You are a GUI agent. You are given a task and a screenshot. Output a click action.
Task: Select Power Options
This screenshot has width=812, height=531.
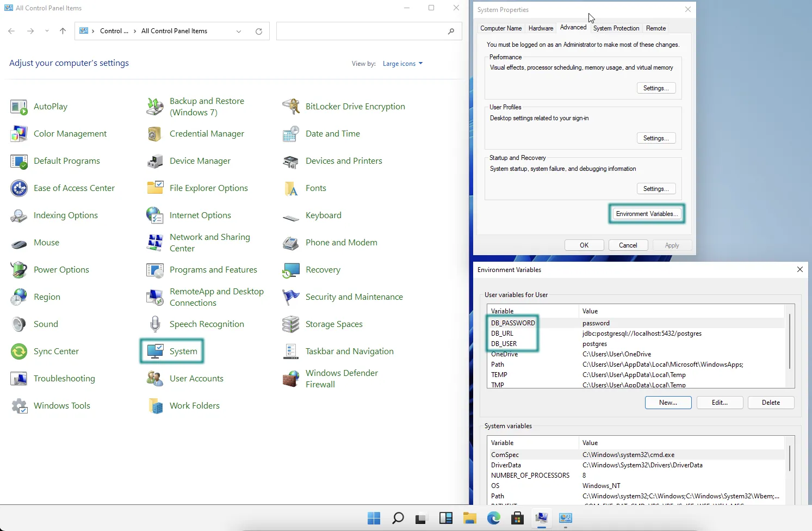tap(61, 269)
